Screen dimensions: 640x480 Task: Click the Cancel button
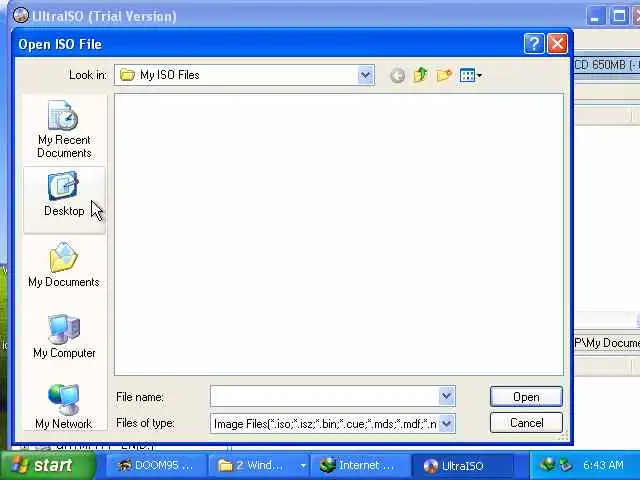click(x=526, y=423)
